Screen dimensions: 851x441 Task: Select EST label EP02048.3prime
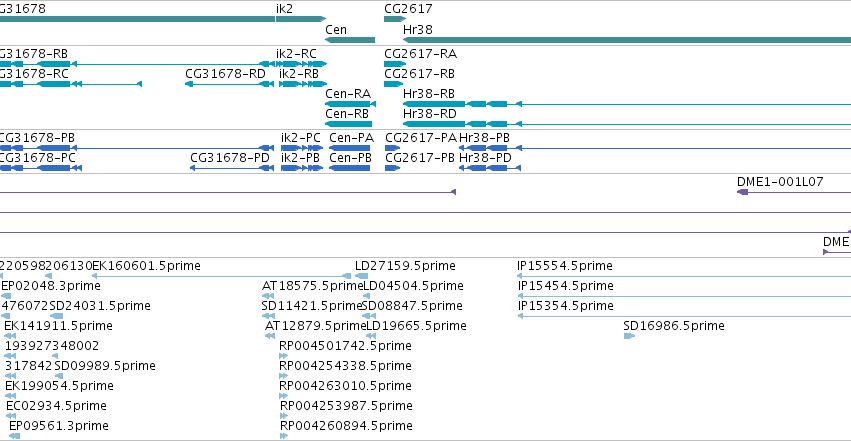(51, 286)
